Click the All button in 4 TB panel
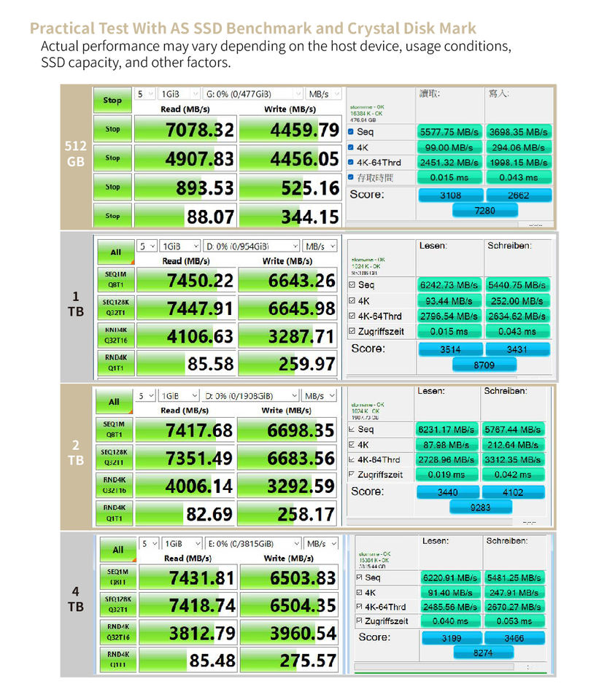 [118, 550]
